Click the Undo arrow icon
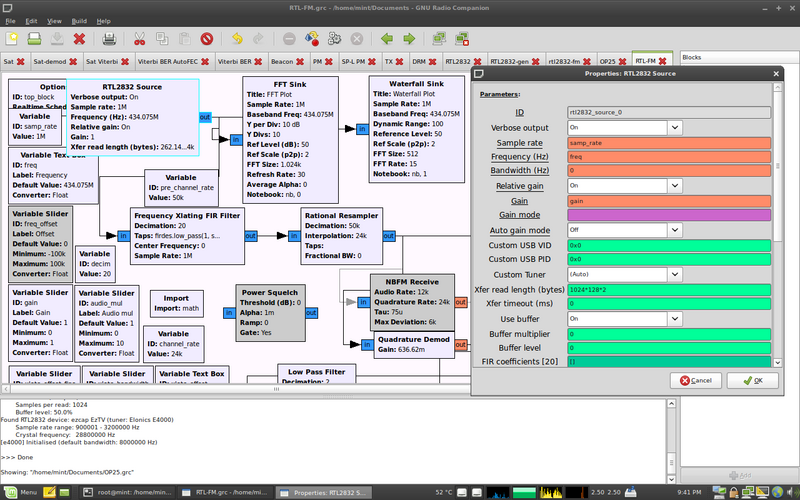800x500 pixels. click(237, 39)
